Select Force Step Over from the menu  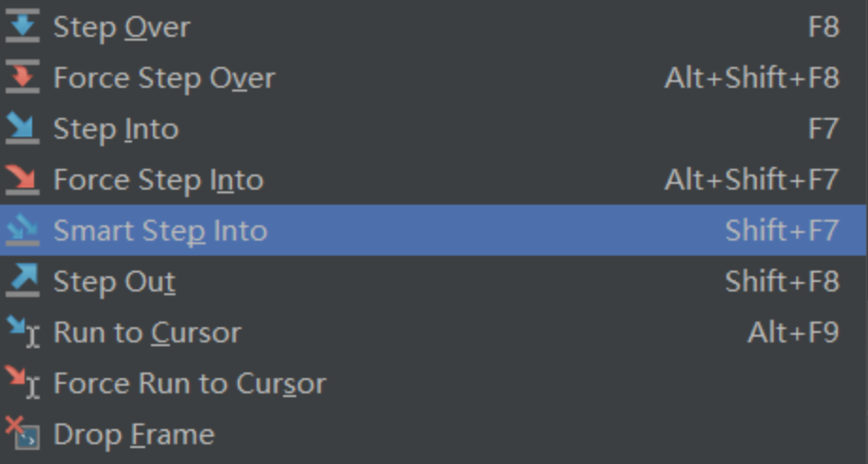click(434, 77)
